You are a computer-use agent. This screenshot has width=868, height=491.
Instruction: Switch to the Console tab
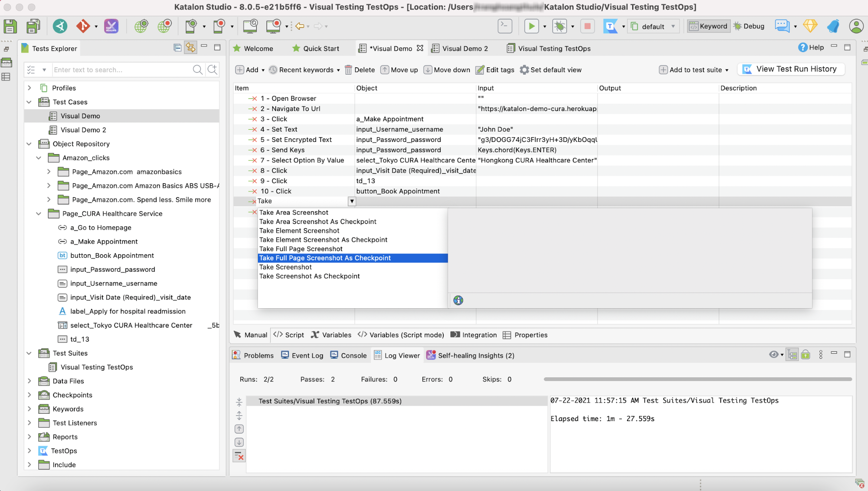[348, 355]
